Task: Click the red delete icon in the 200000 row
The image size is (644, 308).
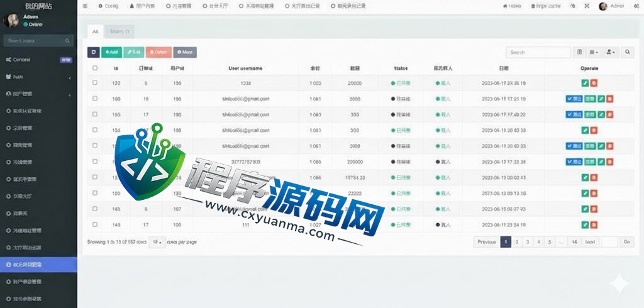Action: pyautogui.click(x=610, y=162)
